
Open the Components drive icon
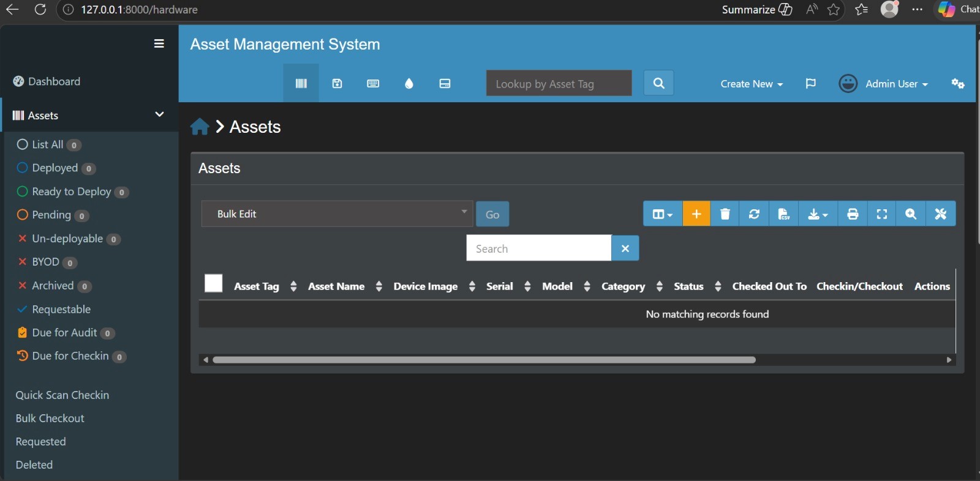point(445,83)
